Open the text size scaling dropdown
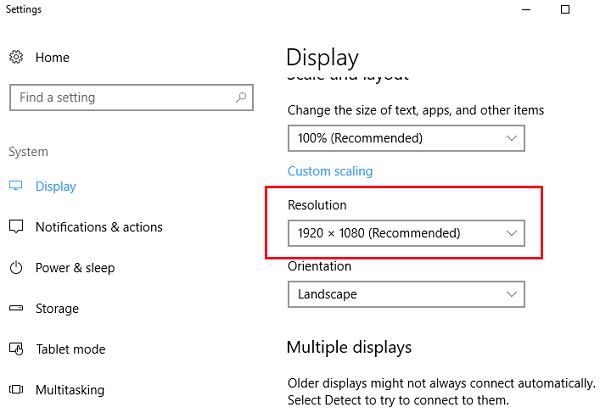The image size is (600, 413). 405,138
